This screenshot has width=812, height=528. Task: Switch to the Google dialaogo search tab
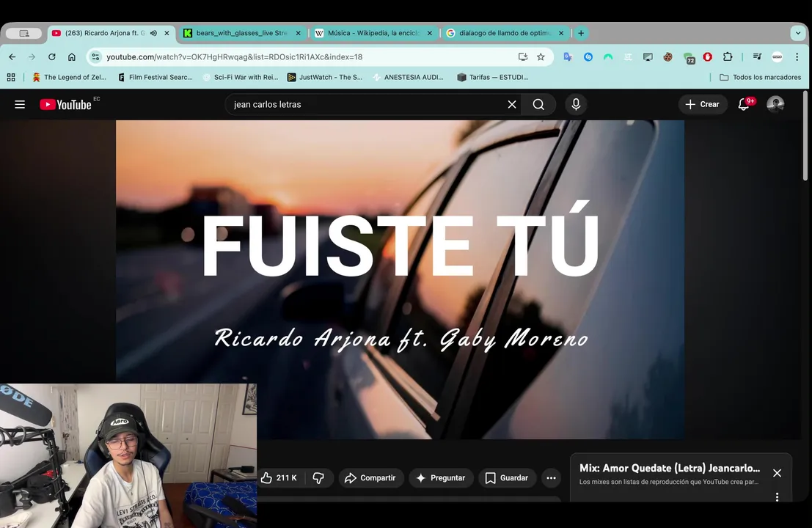pyautogui.click(x=505, y=33)
